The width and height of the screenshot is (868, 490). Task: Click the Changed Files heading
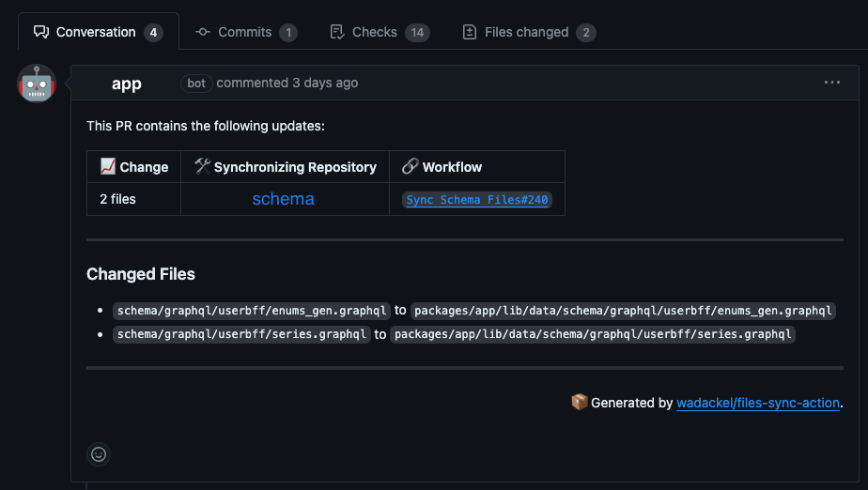(x=141, y=274)
